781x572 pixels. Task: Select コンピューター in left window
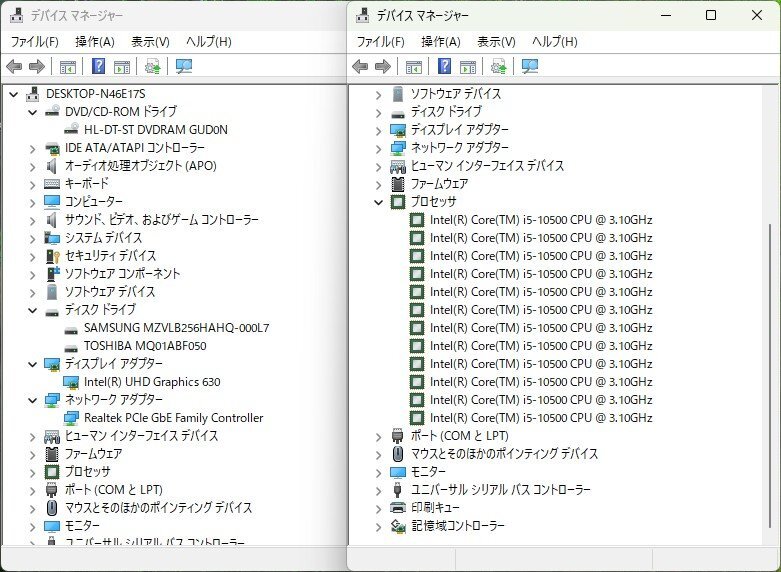94,202
